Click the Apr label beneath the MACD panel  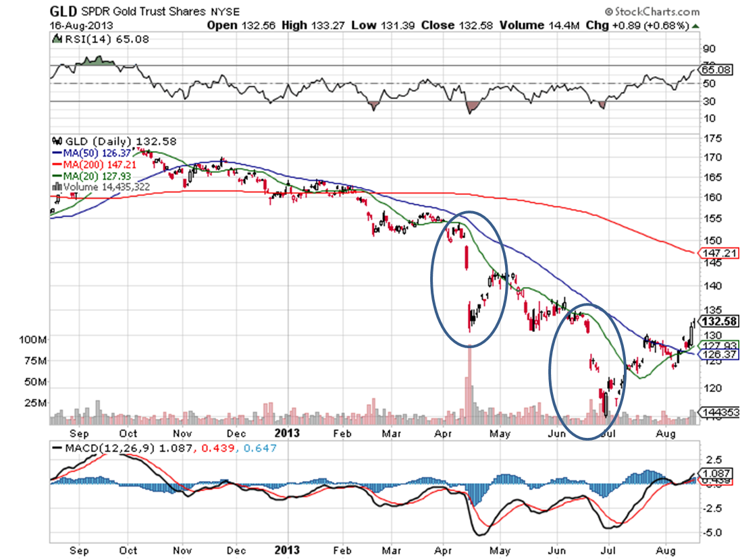point(443,551)
